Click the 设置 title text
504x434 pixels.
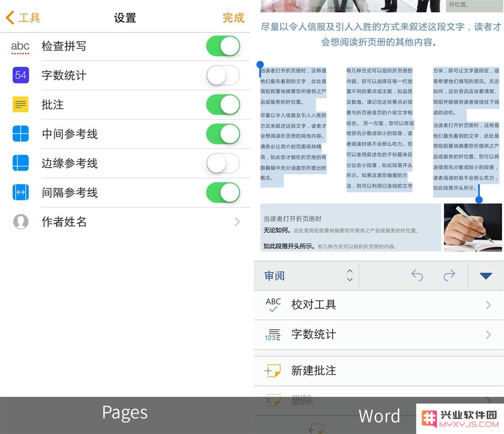125,18
